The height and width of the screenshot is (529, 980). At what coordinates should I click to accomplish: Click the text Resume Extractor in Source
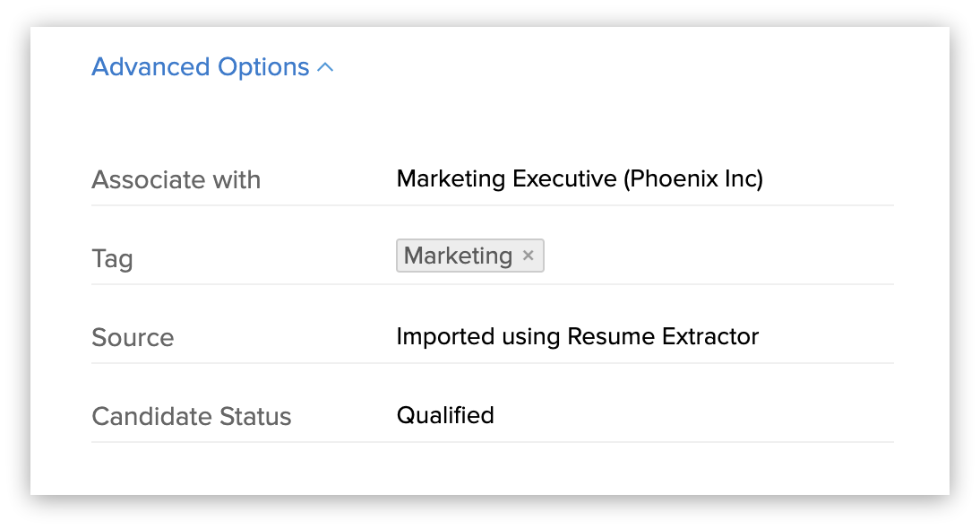click(x=663, y=337)
